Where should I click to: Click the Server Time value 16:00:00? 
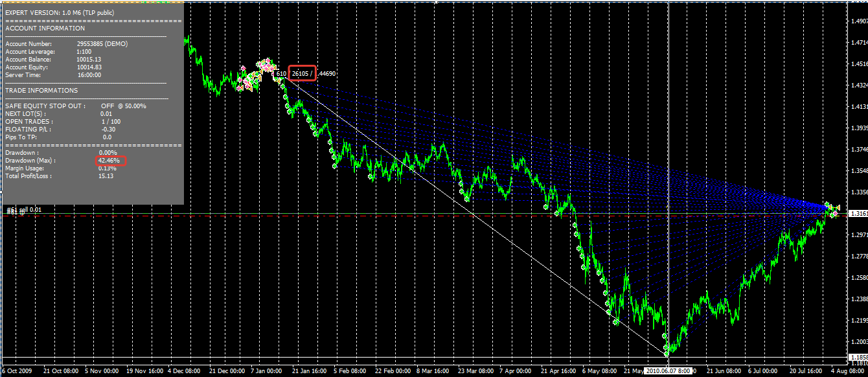click(x=89, y=75)
